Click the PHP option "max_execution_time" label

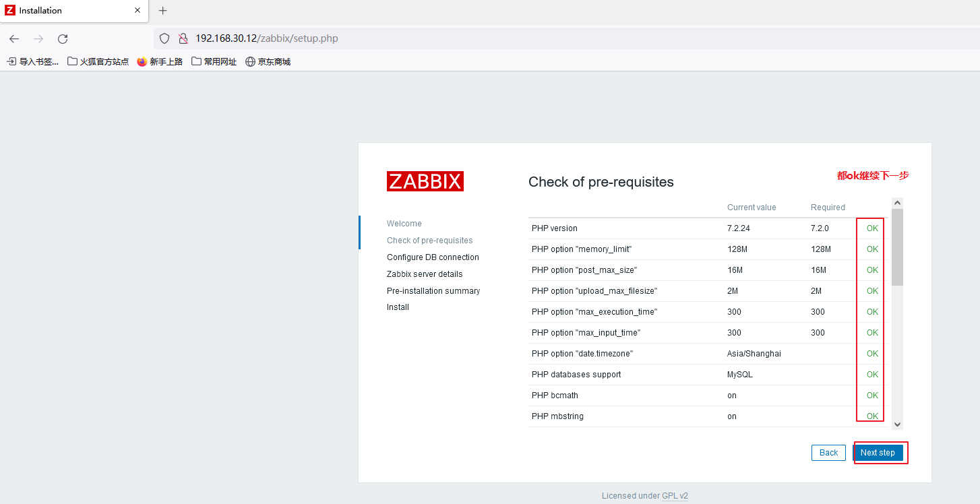tap(594, 312)
